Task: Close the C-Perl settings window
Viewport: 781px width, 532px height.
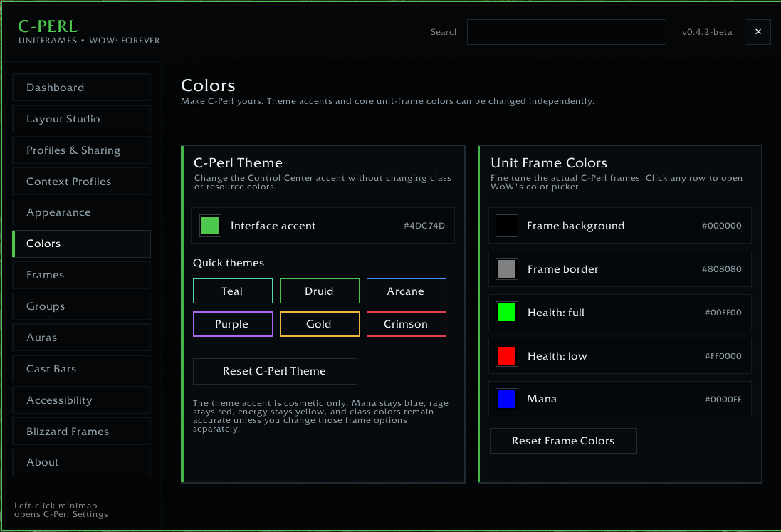Action: tap(758, 32)
